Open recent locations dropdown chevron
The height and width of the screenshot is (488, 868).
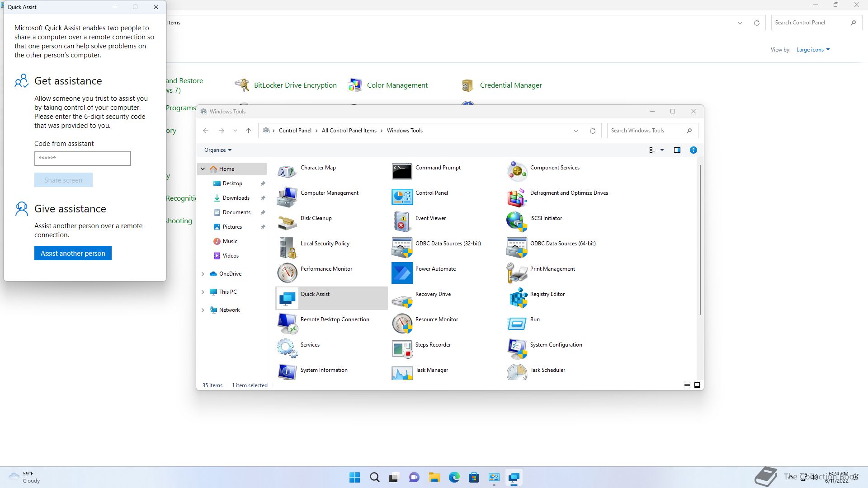pyautogui.click(x=235, y=131)
